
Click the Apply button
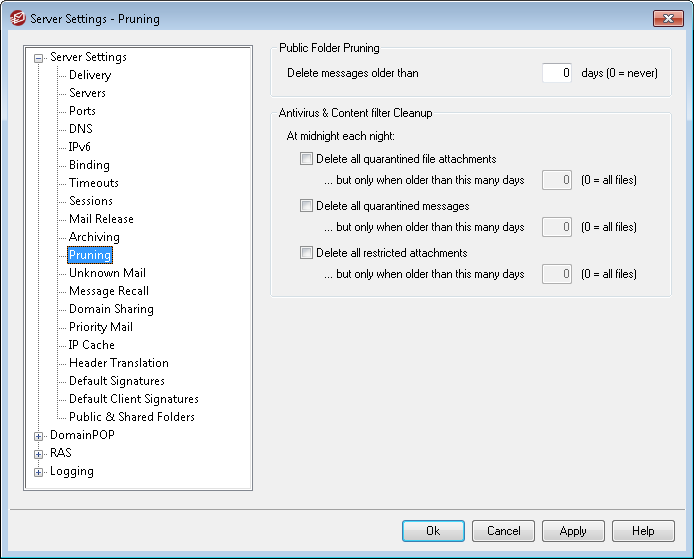point(573,531)
